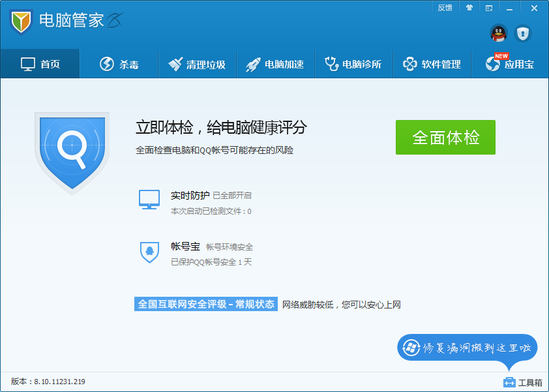549x392 pixels.
Task: Click the 实时防护 monitor icon
Action: point(149,200)
